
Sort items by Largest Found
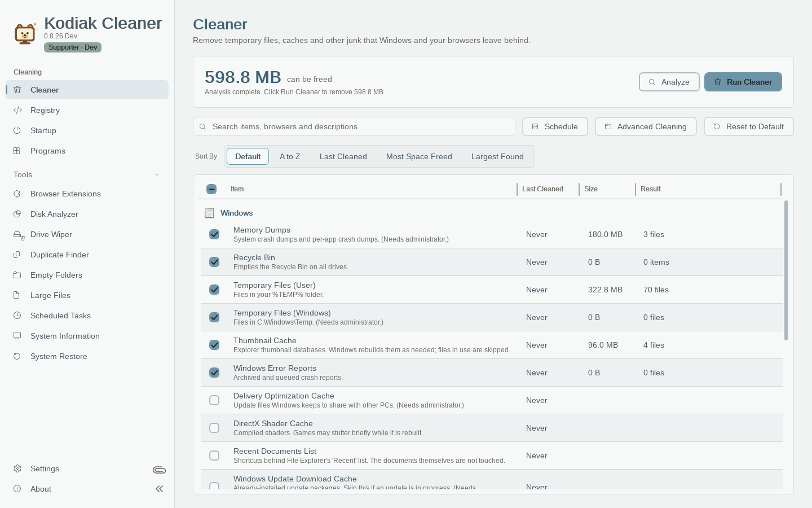(497, 156)
